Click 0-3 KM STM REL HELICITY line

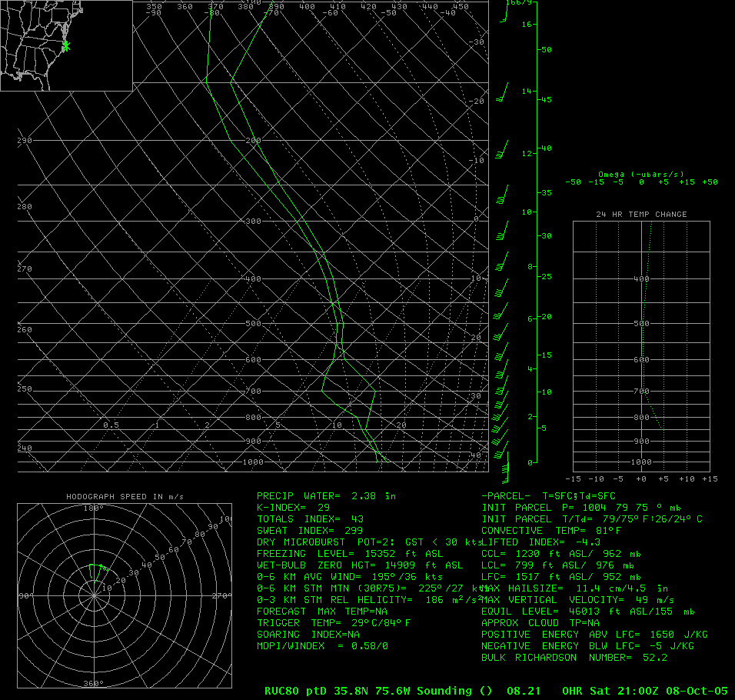[368, 600]
